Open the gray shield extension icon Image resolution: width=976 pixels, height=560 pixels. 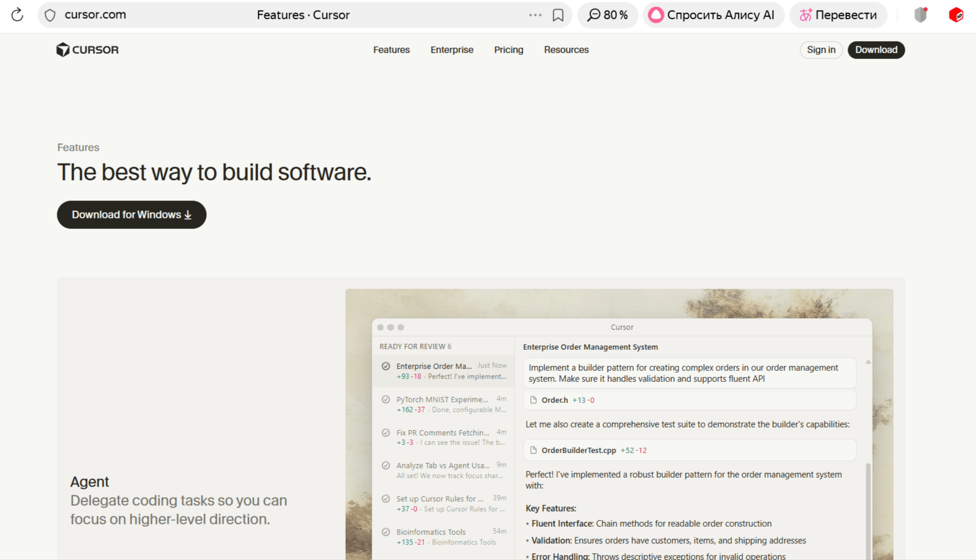(921, 15)
